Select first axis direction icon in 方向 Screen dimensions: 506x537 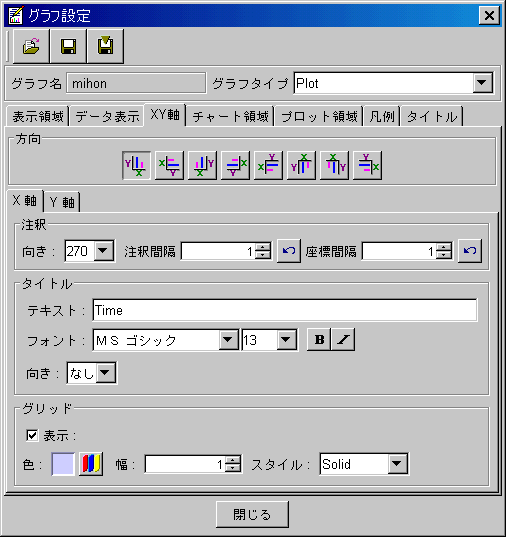coord(136,165)
